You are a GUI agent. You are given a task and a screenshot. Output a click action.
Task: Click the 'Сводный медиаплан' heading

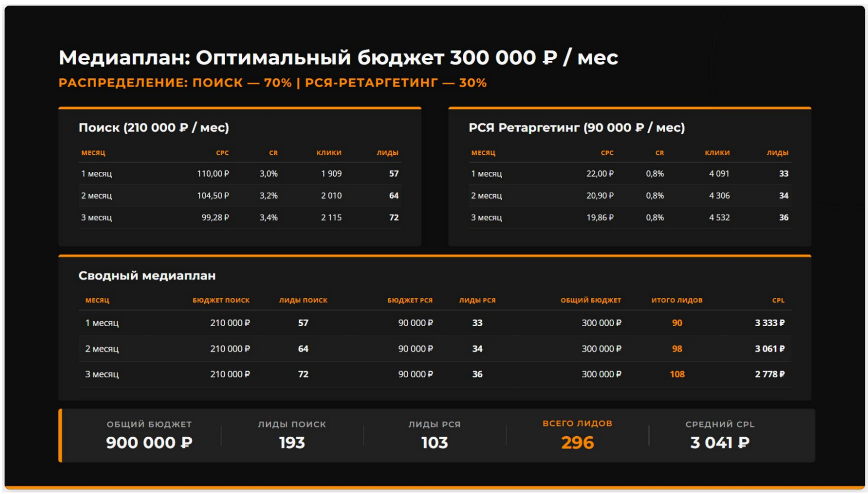[147, 276]
